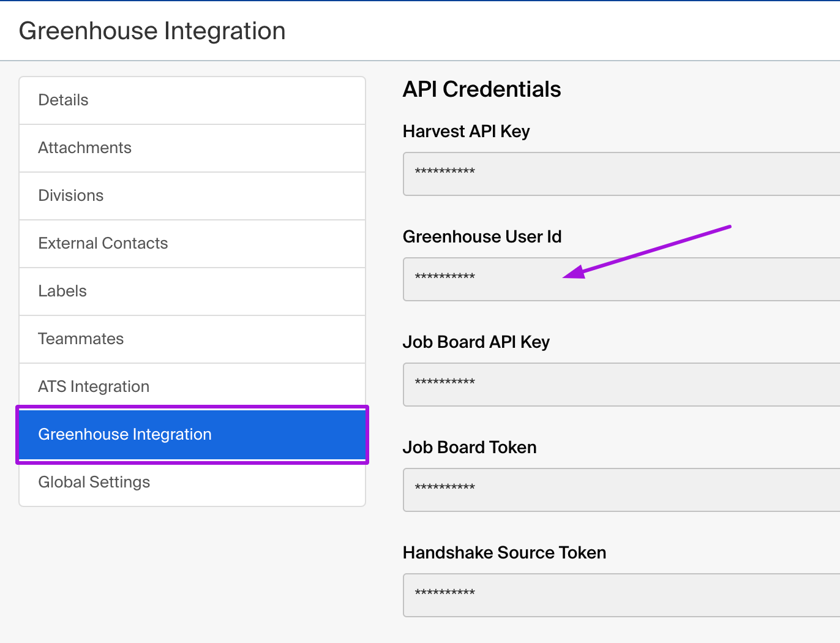The width and height of the screenshot is (840, 643).
Task: Click the Greenhouse User Id label
Action: pos(482,237)
